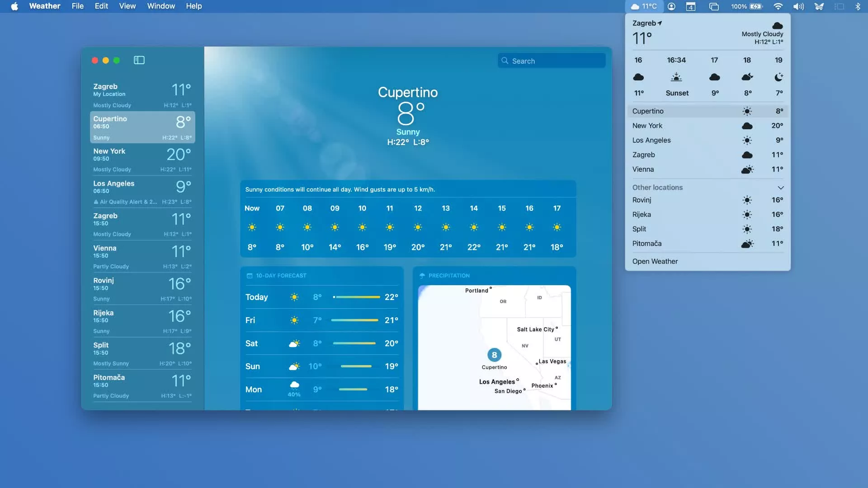Click the 10-day forecast calendar icon
Screen dimensions: 868x488
[250, 276]
